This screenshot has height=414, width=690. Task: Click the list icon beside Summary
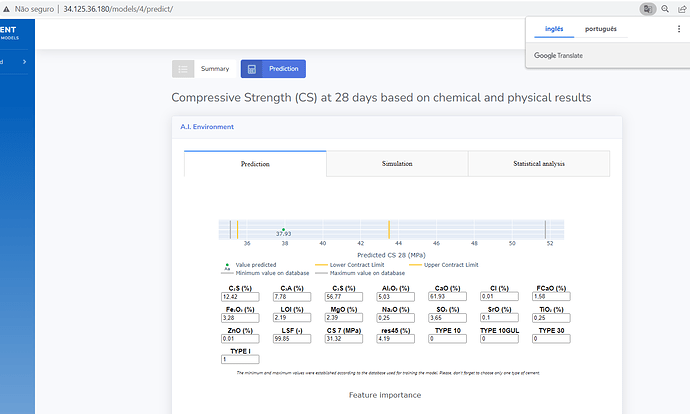[182, 69]
